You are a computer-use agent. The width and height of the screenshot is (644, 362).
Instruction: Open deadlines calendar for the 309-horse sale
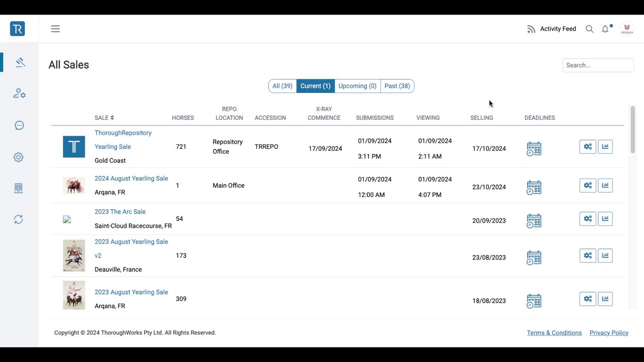(534, 301)
